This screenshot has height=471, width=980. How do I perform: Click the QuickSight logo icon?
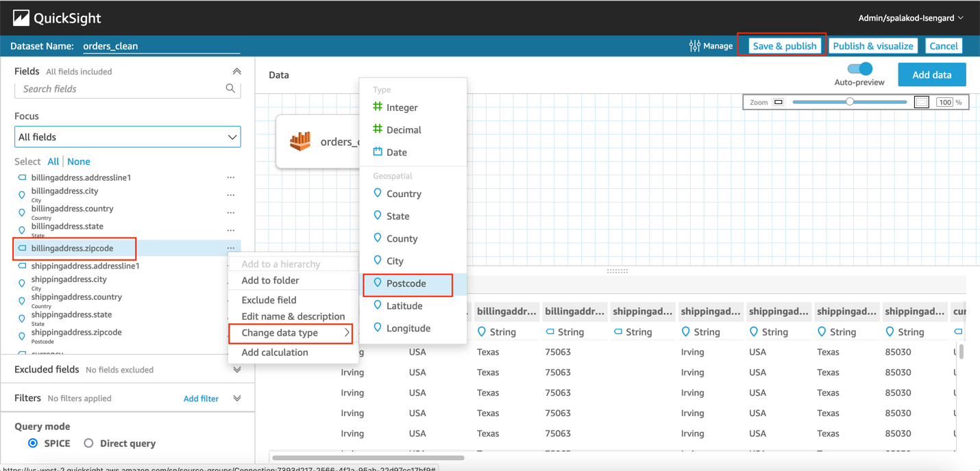[x=21, y=18]
